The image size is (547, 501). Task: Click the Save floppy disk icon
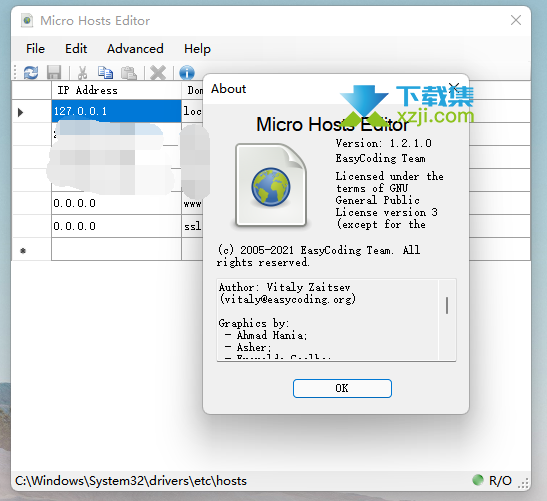(54, 73)
